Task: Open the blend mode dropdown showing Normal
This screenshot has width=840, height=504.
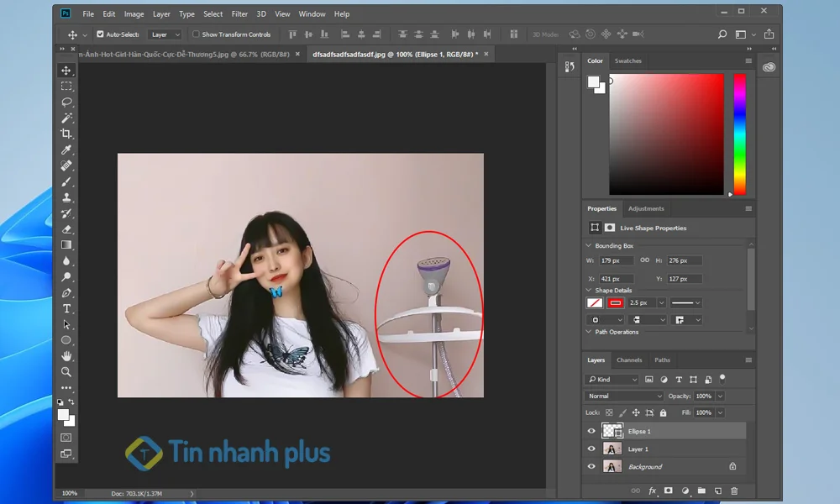Action: [624, 396]
